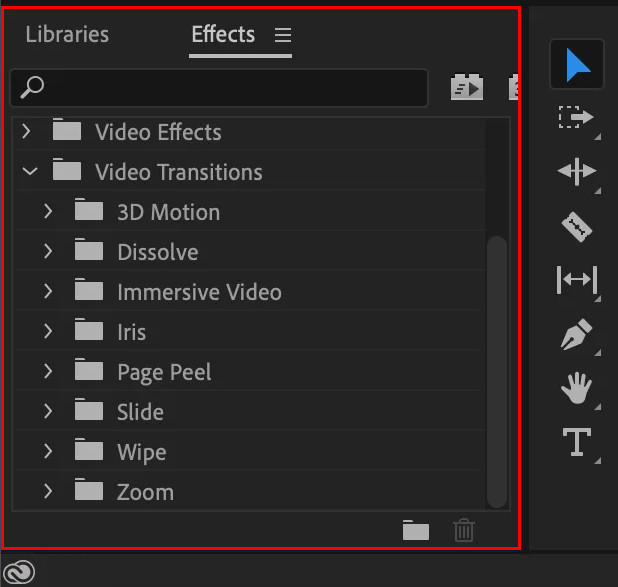This screenshot has height=587, width=618.
Task: Click the effects list vertical scrollbar
Action: (497, 372)
